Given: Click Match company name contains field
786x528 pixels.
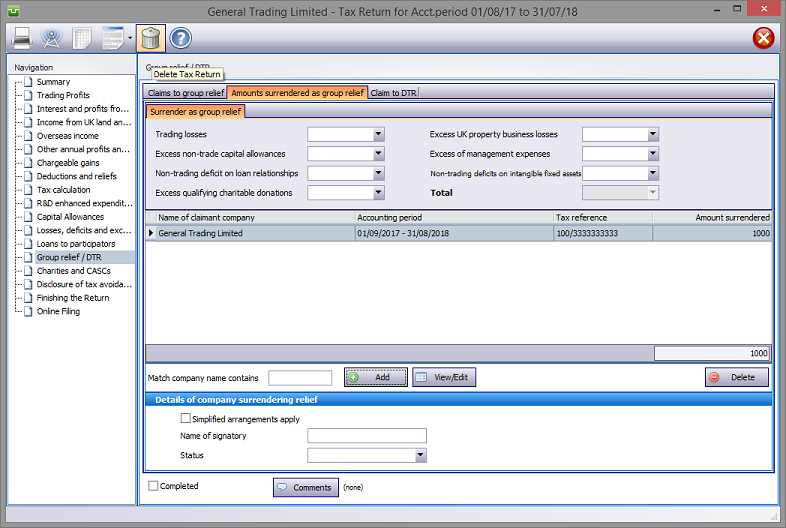Looking at the screenshot, I should pyautogui.click(x=300, y=378).
